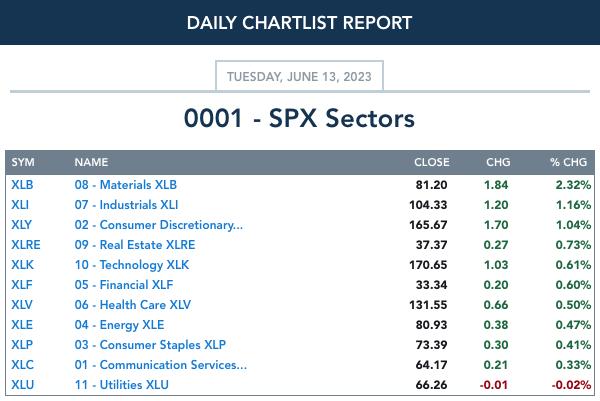This screenshot has height=401, width=600.
Task: Open 05 - Financial XLF chart
Action: 124,285
